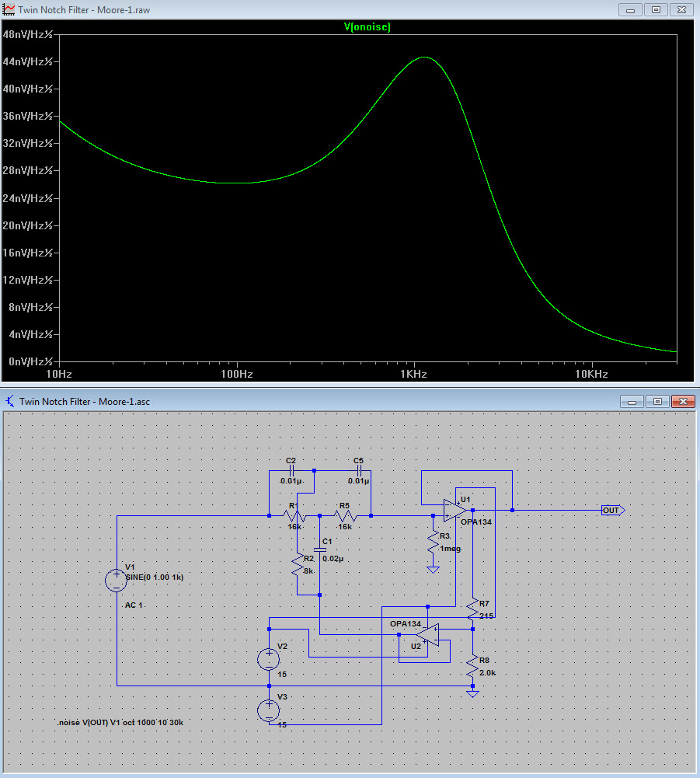Maximize the Moore-1.raw plot window

point(656,10)
